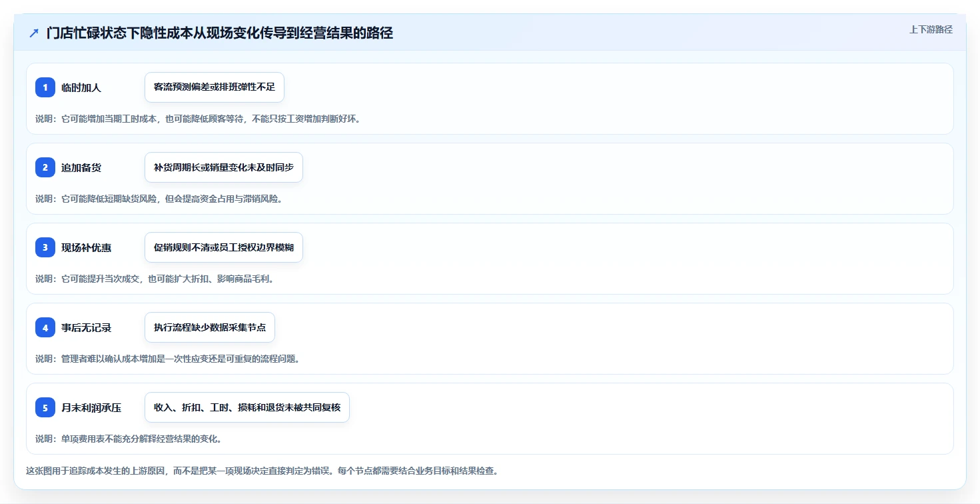Click the footer text starting 这张图用于追踪成本
This screenshot has height=504, width=980.
(x=262, y=471)
